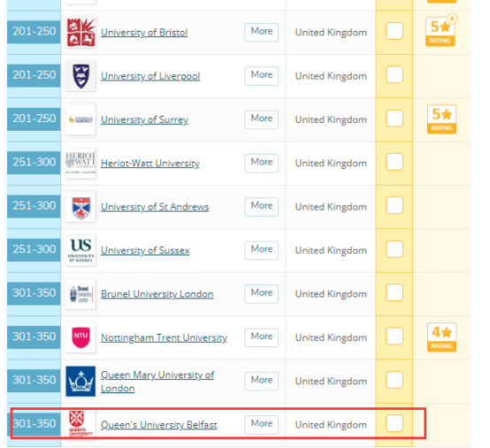Click More button for Brunel University London
Screen dimensions: 490x448
coord(262,293)
